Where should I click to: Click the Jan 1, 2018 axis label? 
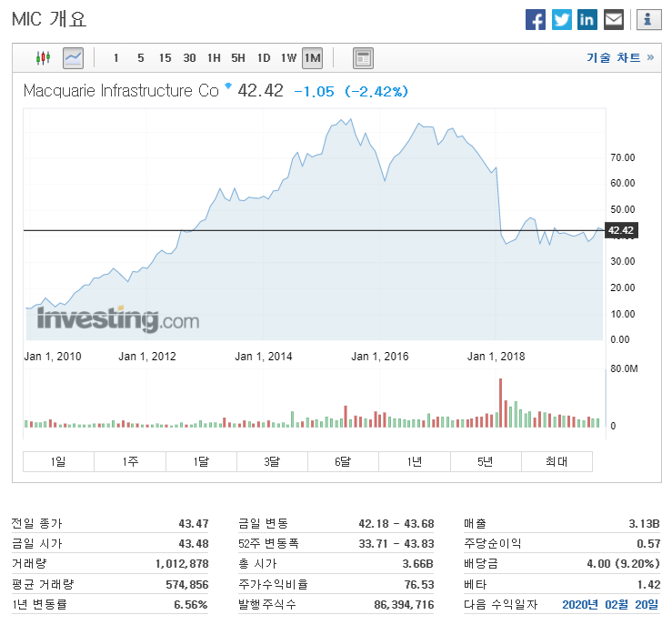pos(496,357)
